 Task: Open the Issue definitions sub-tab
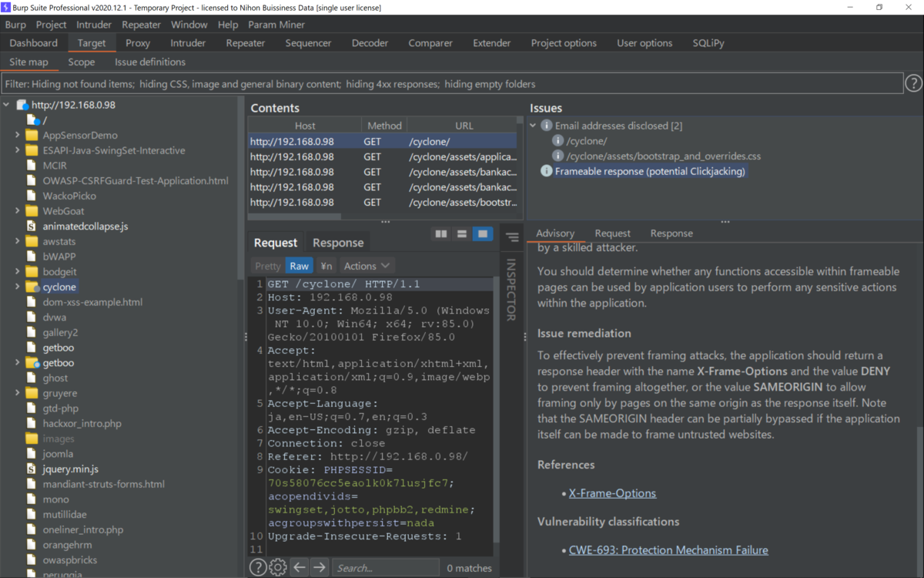point(150,62)
